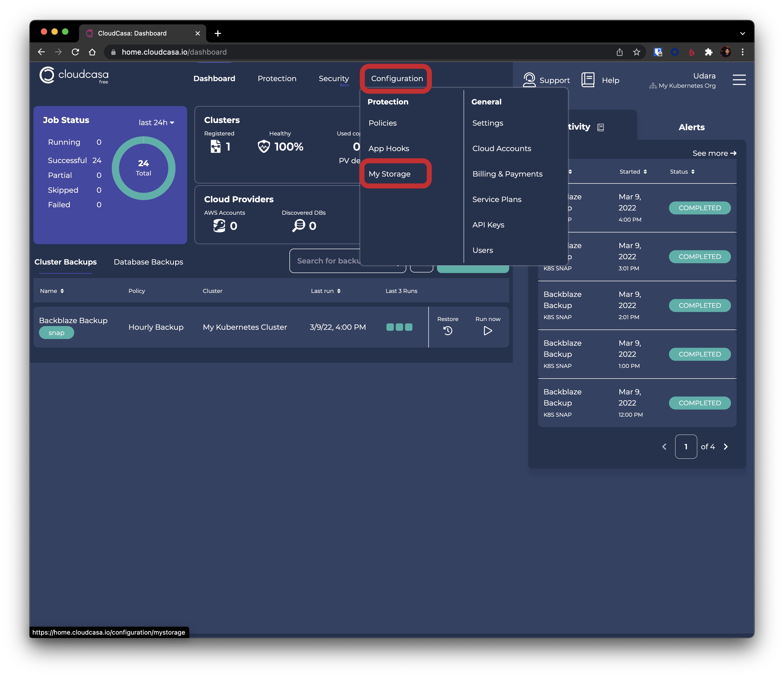Screen dimensions: 784x677
Task: Click the Job Status donut chart
Action: (x=143, y=168)
